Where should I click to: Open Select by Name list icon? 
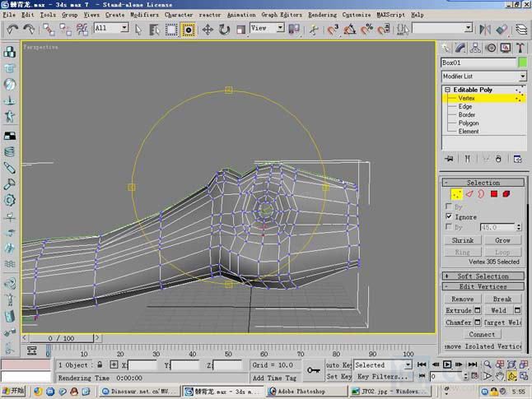[154, 30]
